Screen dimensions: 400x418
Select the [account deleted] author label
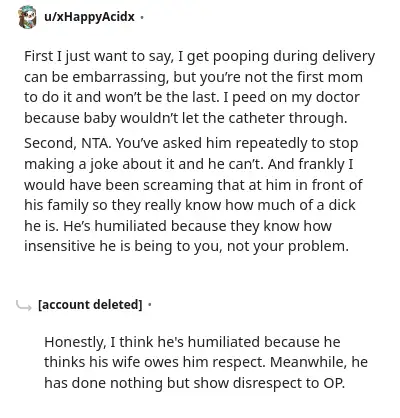pyautogui.click(x=90, y=305)
